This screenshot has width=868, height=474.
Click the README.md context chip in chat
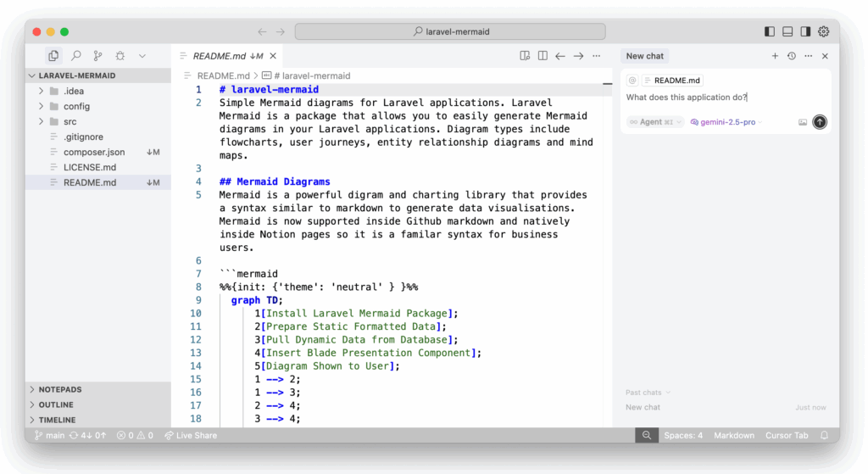pos(672,81)
